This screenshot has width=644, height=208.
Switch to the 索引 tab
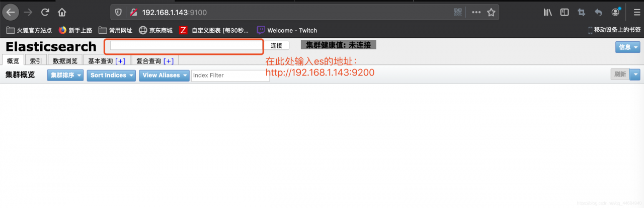pos(36,61)
